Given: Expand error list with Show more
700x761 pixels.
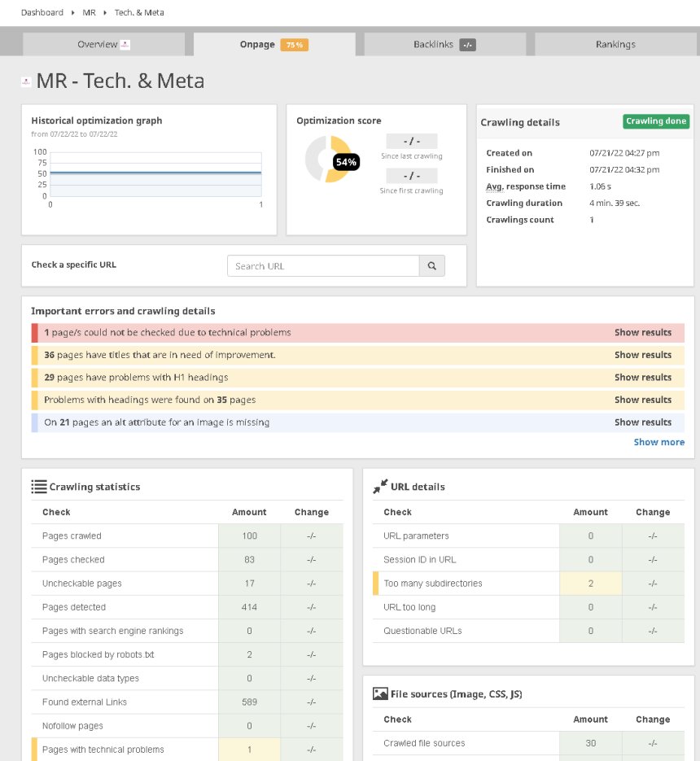Looking at the screenshot, I should point(658,442).
